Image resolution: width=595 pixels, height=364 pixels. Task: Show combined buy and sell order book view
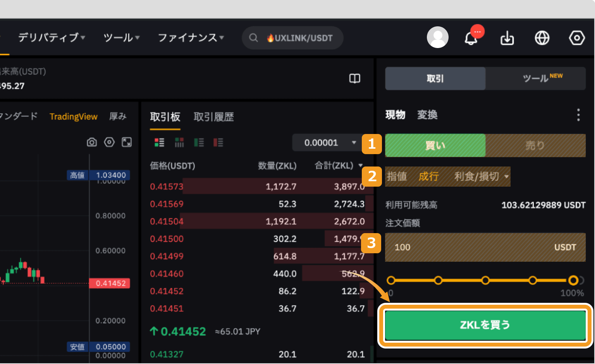pos(159,143)
